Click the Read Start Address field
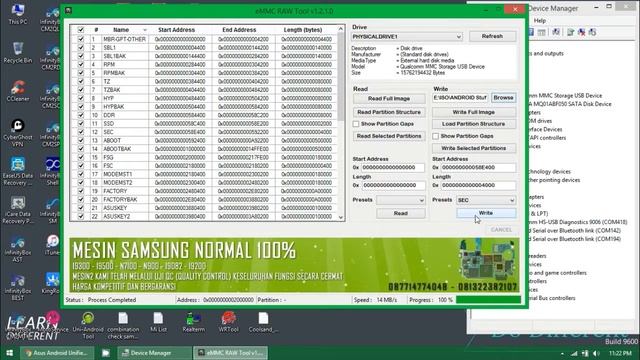Screen dimensions: 640x360 tap(393, 167)
